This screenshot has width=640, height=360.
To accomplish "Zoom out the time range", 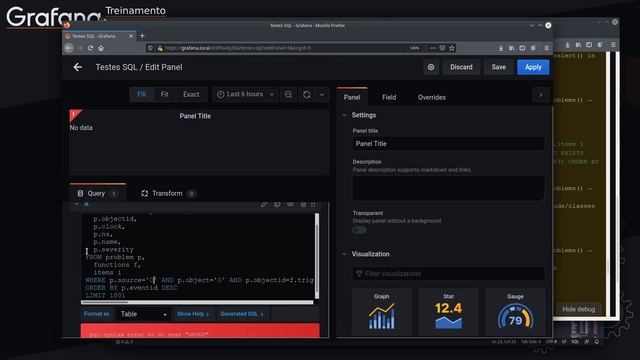I will [x=288, y=94].
